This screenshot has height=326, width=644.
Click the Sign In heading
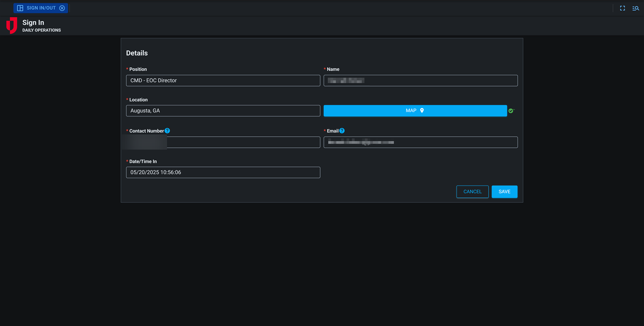(33, 22)
